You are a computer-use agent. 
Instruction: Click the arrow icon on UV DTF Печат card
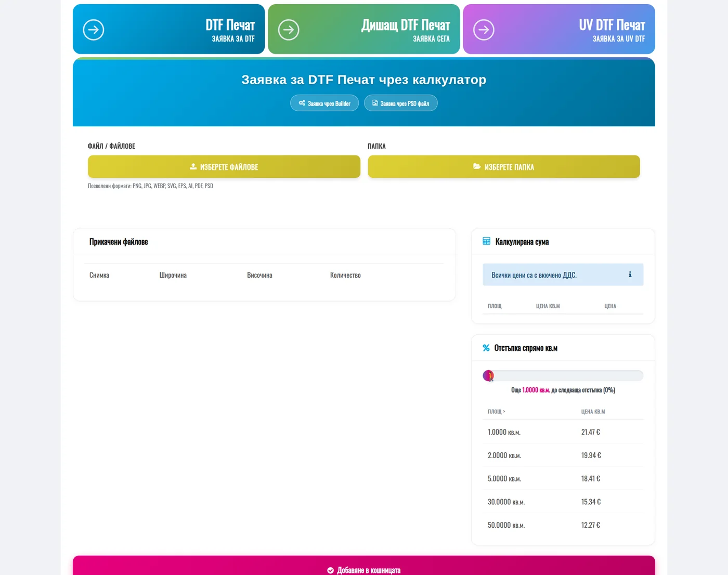click(x=484, y=30)
